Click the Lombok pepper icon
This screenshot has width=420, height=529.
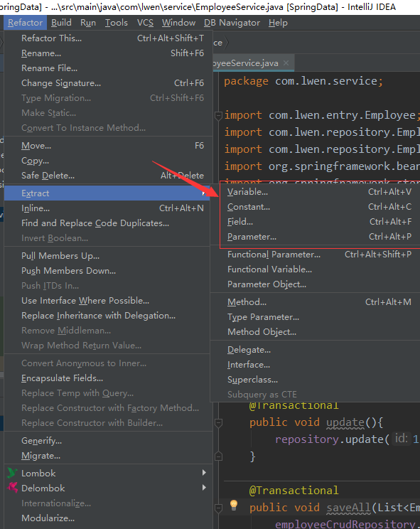point(12,473)
